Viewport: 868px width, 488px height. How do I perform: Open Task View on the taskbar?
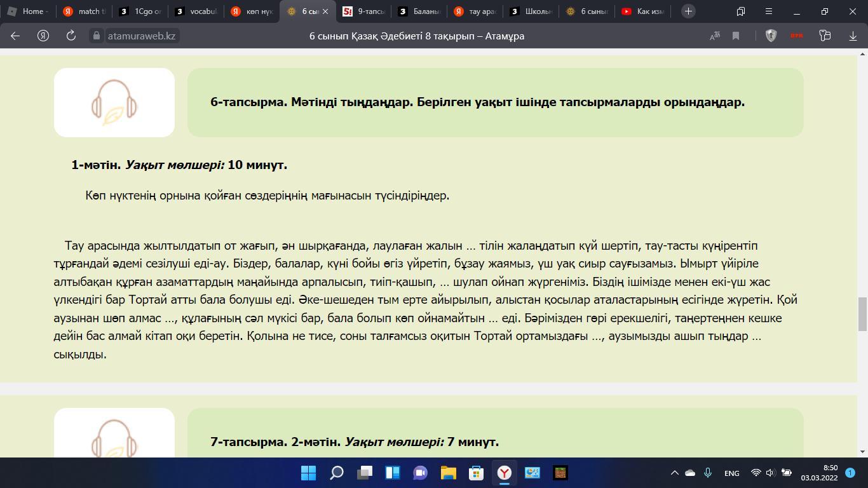coord(364,473)
